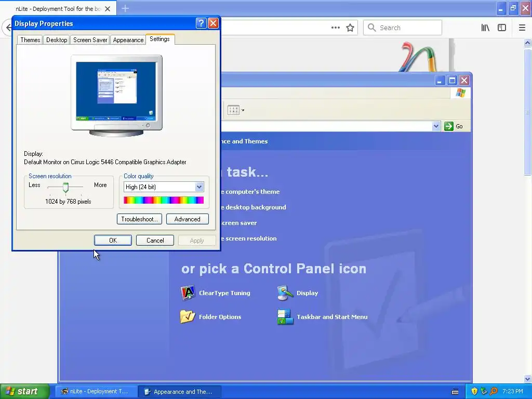
Task: Click the browser scrollbar up arrow
Action: click(528, 43)
